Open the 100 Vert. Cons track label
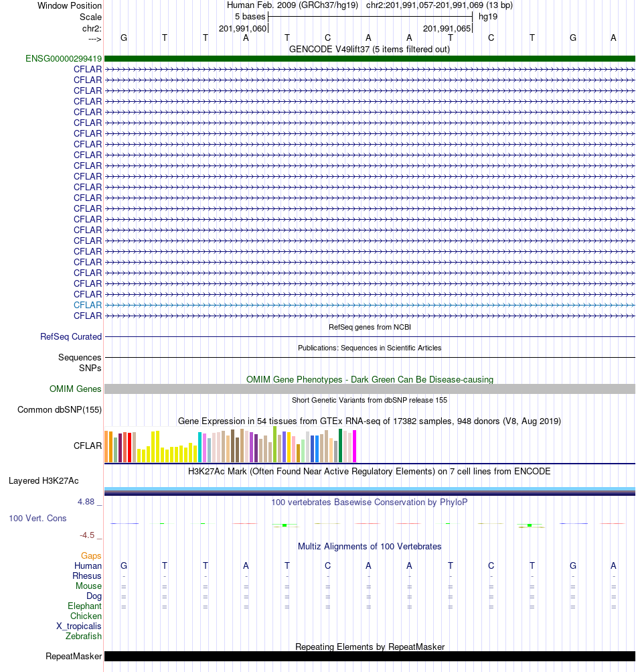The image size is (636, 672). (37, 518)
